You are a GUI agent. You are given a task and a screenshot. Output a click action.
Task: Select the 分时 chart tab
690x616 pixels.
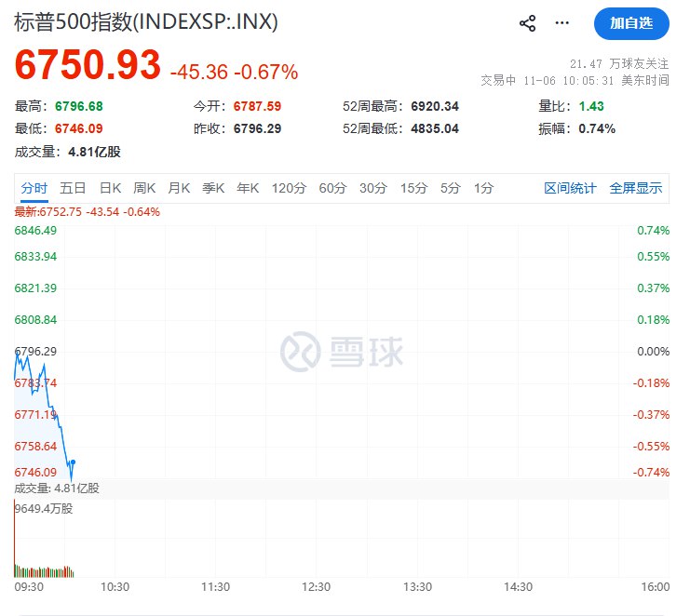[34, 188]
